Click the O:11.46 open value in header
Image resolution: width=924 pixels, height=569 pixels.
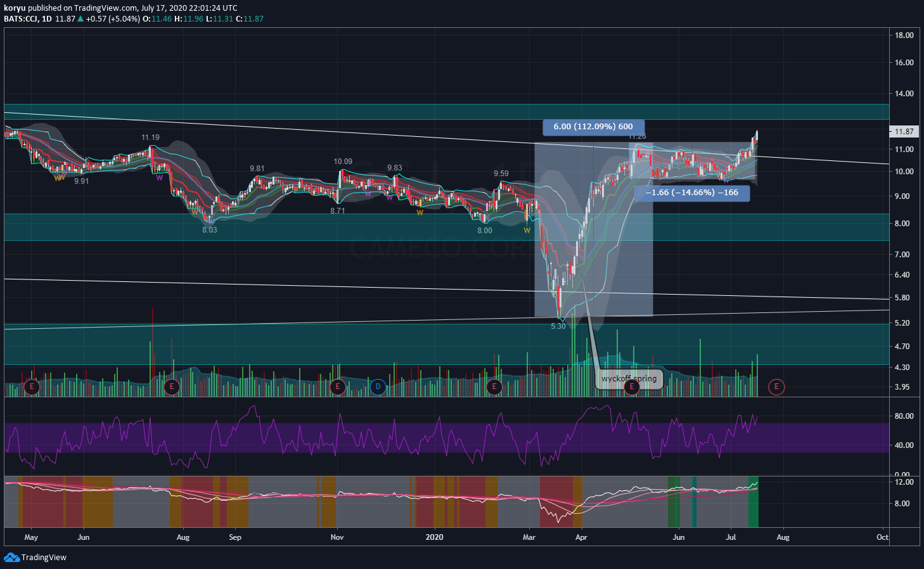[x=157, y=19]
